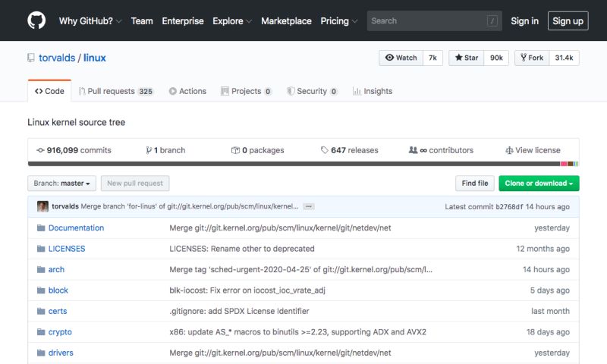Open the torvalds user profile link
The width and height of the screenshot is (607, 364).
point(57,58)
